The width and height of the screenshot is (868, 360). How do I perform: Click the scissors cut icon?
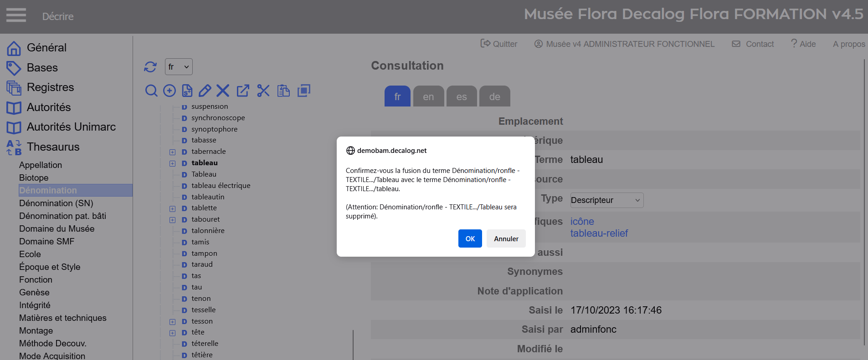pos(263,91)
